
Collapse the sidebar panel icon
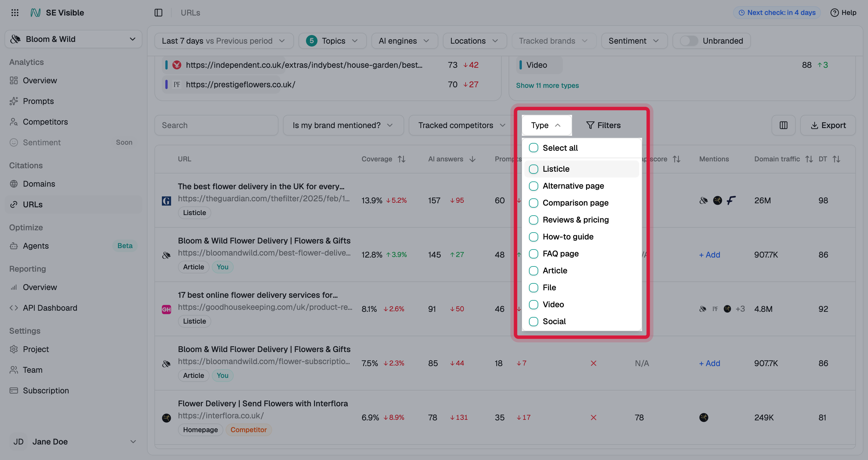point(158,12)
